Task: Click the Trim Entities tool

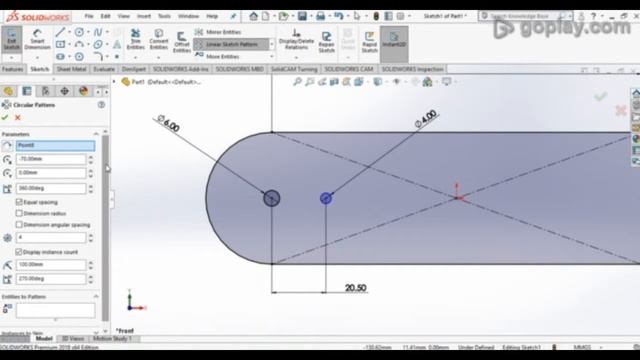Action: pyautogui.click(x=136, y=39)
